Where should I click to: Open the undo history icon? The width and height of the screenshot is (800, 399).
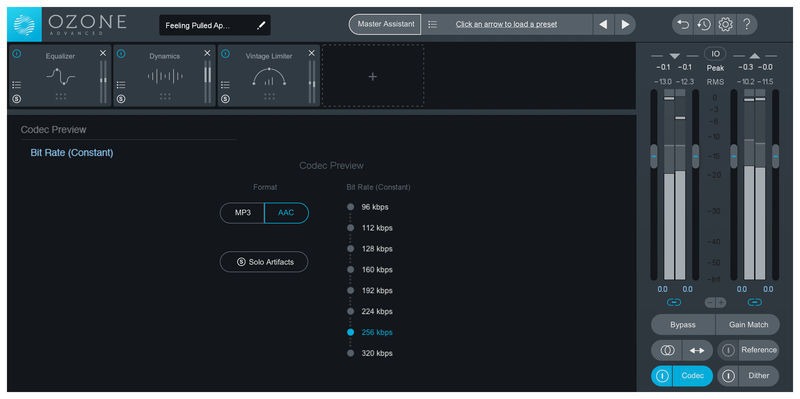click(x=704, y=24)
